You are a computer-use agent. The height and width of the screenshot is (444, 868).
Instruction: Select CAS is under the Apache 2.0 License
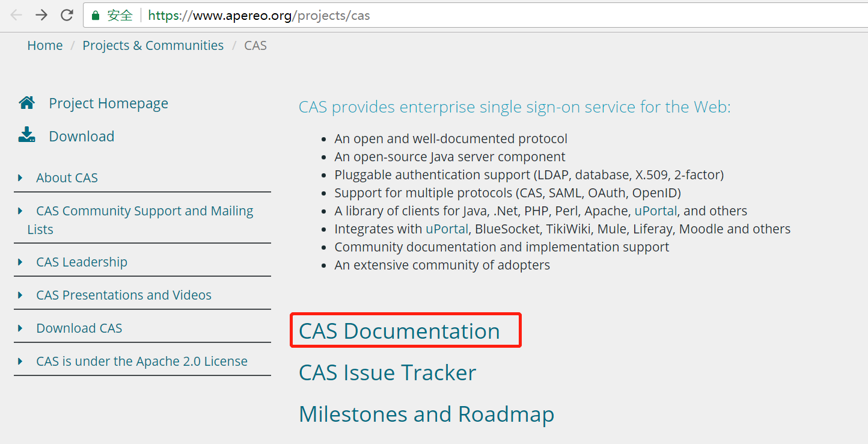click(x=142, y=362)
